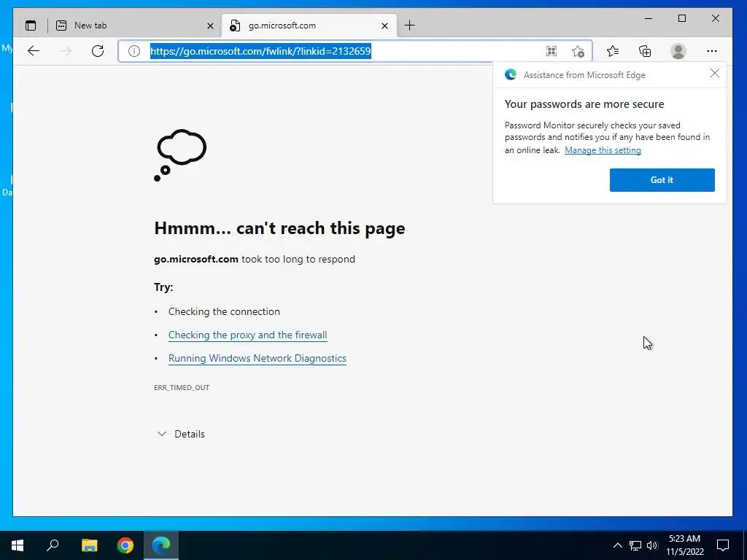The height and width of the screenshot is (560, 747).
Task: Open the notification center icon
Action: (x=723, y=545)
